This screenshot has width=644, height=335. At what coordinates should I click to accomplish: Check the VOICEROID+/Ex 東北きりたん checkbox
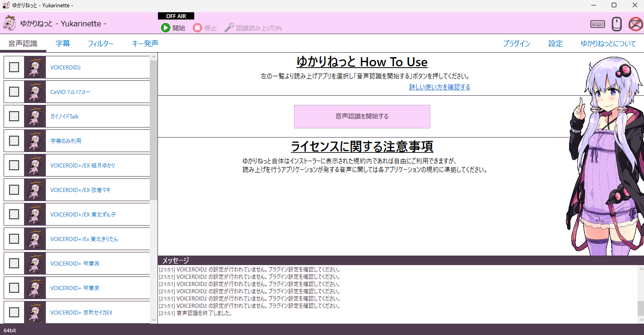tap(14, 239)
